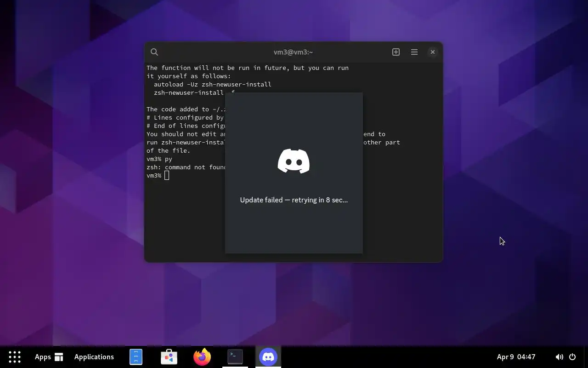
Task: Open the clock showing Apr 9 04:47
Action: [x=516, y=357]
